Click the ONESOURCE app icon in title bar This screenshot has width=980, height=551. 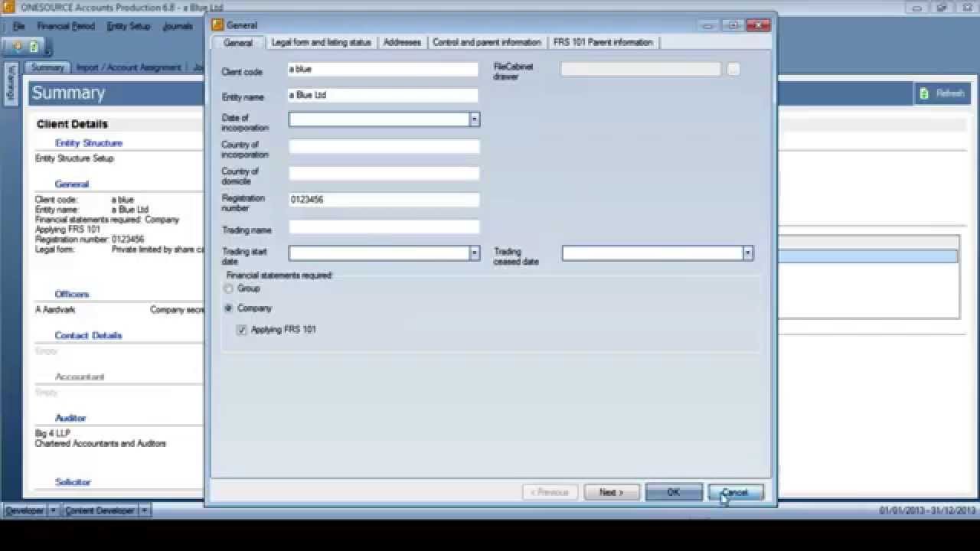point(9,7)
